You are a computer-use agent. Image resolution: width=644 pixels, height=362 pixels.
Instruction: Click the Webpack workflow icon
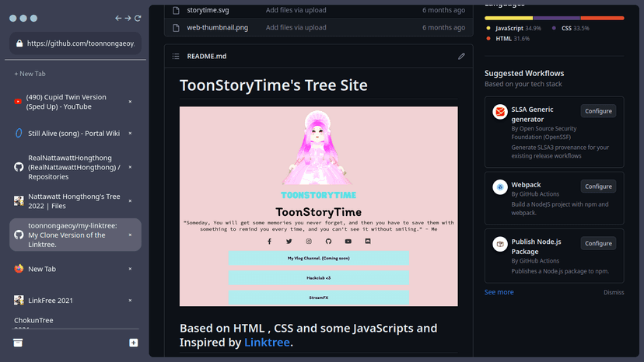click(x=500, y=187)
